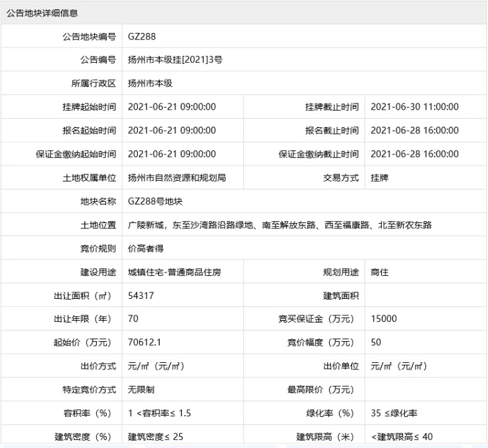The image size is (488, 448).
Task: Click the label '出让面积（㎡）'
Action: coord(83,296)
